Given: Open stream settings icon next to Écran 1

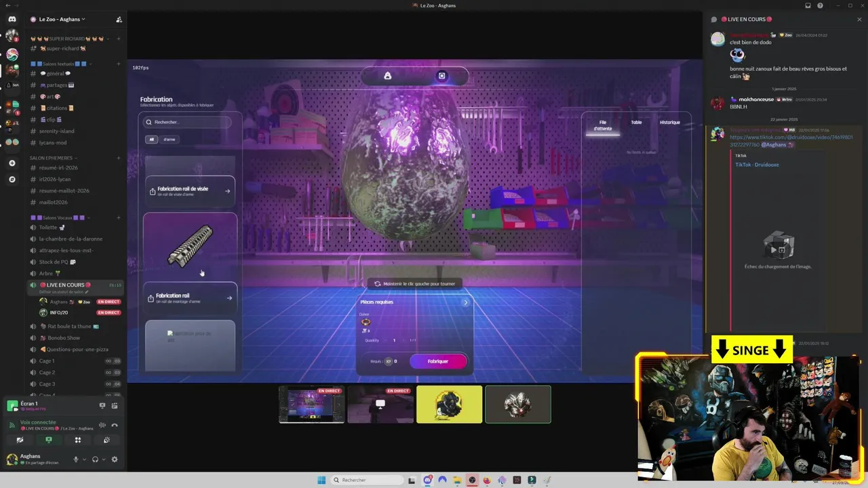Looking at the screenshot, I should point(115,405).
